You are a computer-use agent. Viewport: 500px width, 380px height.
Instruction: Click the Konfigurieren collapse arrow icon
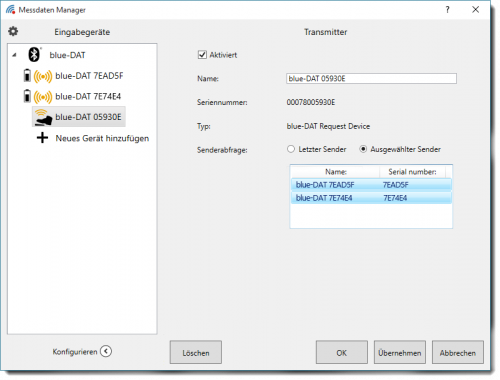click(x=106, y=351)
